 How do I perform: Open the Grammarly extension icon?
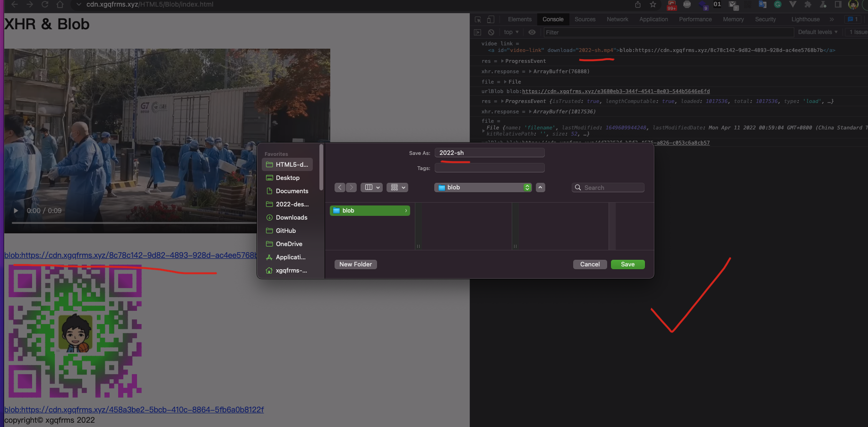[x=778, y=4]
